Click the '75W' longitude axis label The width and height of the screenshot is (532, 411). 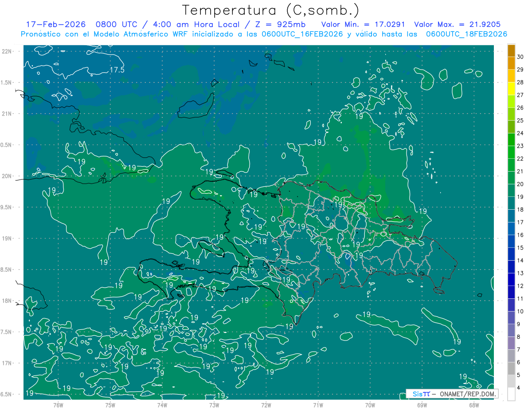(x=110, y=405)
